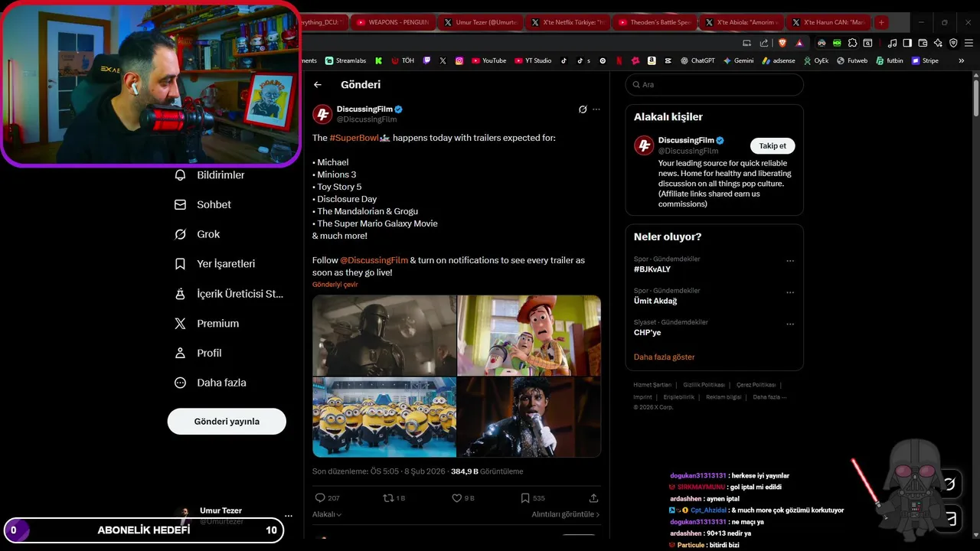
Task: Open Ümit Akdağ trending topic
Action: point(655,301)
